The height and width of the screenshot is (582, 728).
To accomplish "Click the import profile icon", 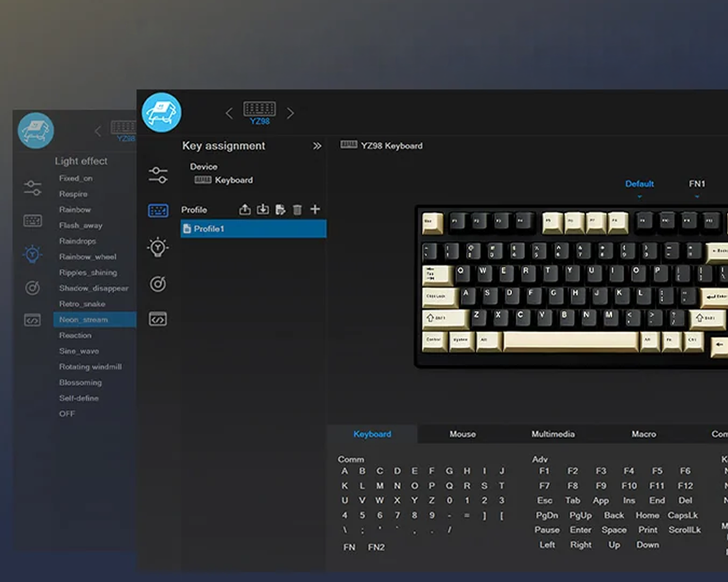I will pyautogui.click(x=245, y=210).
